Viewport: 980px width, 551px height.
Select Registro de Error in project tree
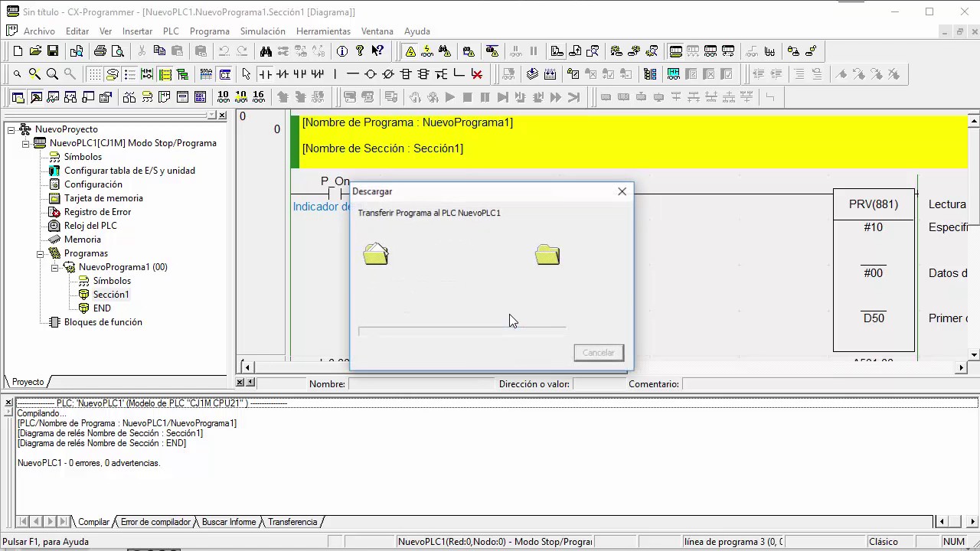(97, 212)
